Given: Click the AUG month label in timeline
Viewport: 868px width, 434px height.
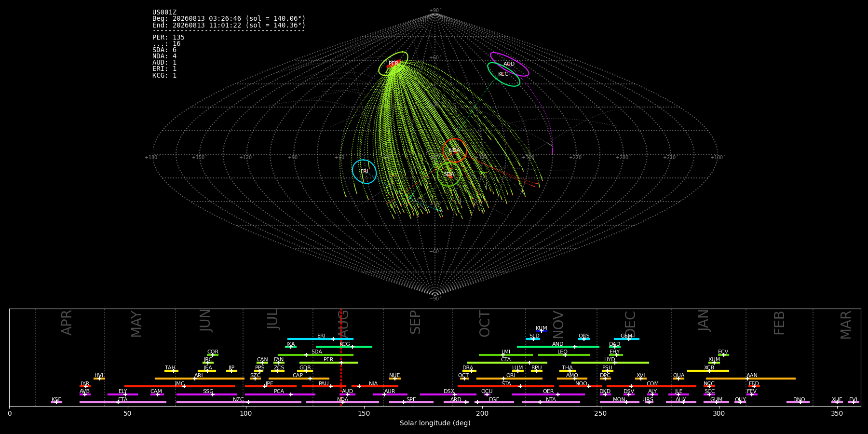Looking at the screenshot, I should point(343,324).
